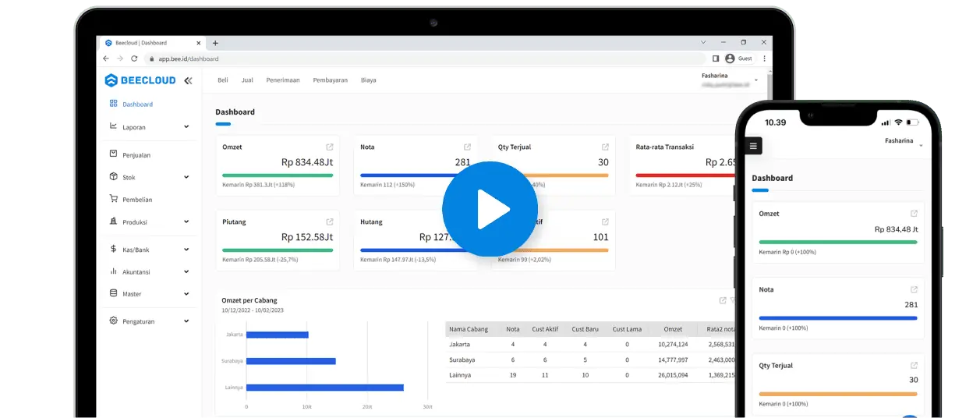The height and width of the screenshot is (418, 980).
Task: Open the Dashboard grid icon in sidebar
Action: (113, 103)
